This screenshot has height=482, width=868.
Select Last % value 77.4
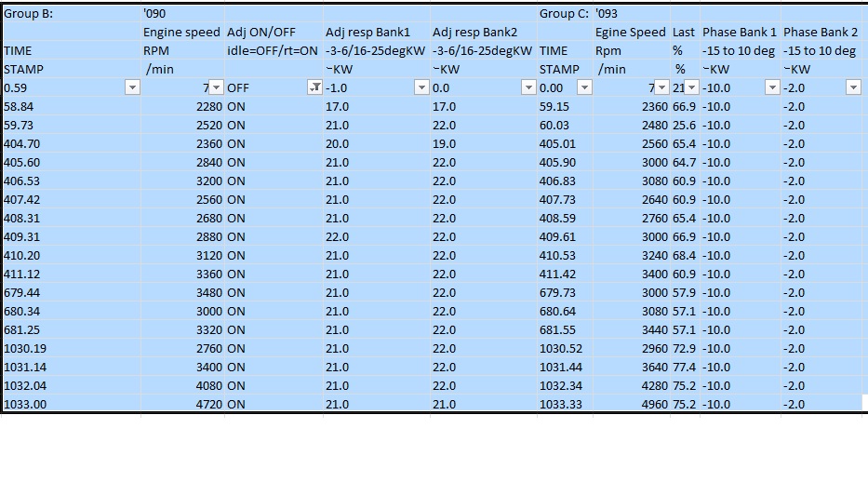tap(686, 367)
